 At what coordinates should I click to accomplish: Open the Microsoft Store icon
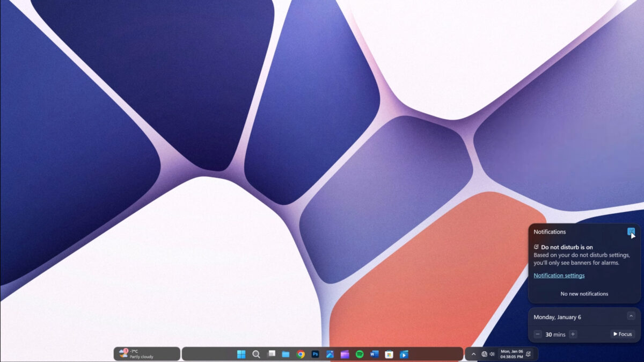(389, 354)
